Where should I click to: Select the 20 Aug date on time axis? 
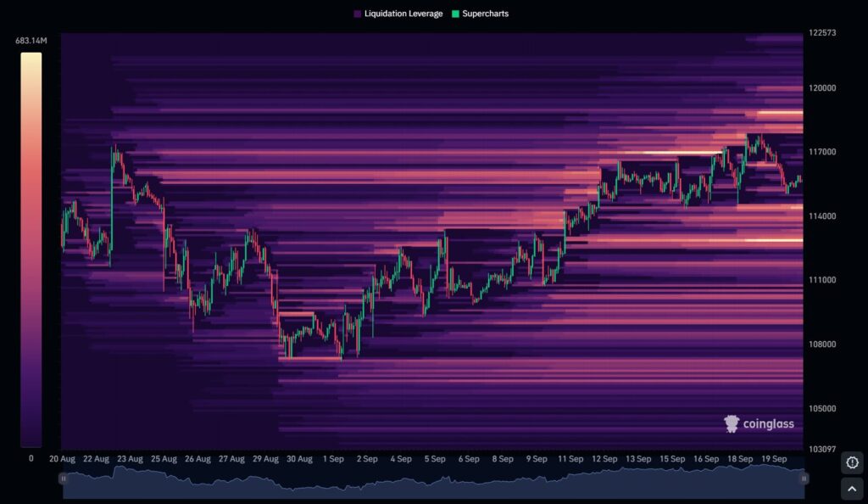click(x=62, y=459)
